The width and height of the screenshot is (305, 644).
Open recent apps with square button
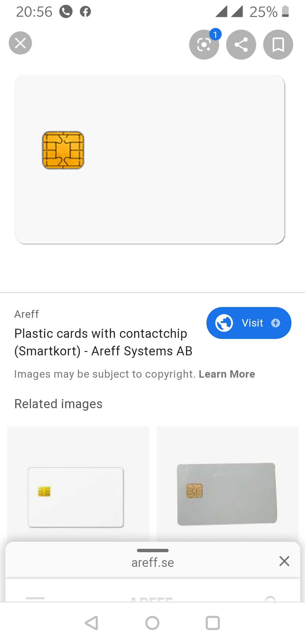[x=213, y=623]
